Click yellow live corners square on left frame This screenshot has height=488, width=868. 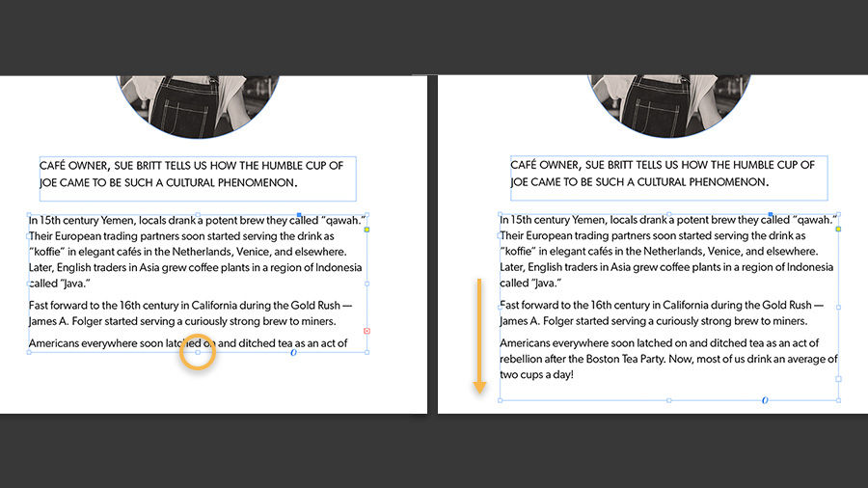pyautogui.click(x=366, y=230)
